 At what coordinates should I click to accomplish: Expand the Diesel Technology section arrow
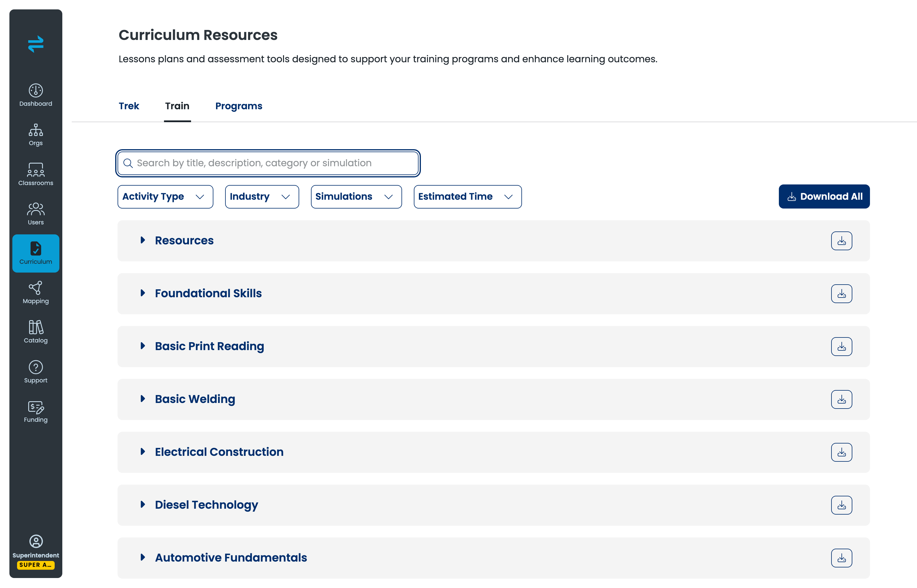coord(143,505)
